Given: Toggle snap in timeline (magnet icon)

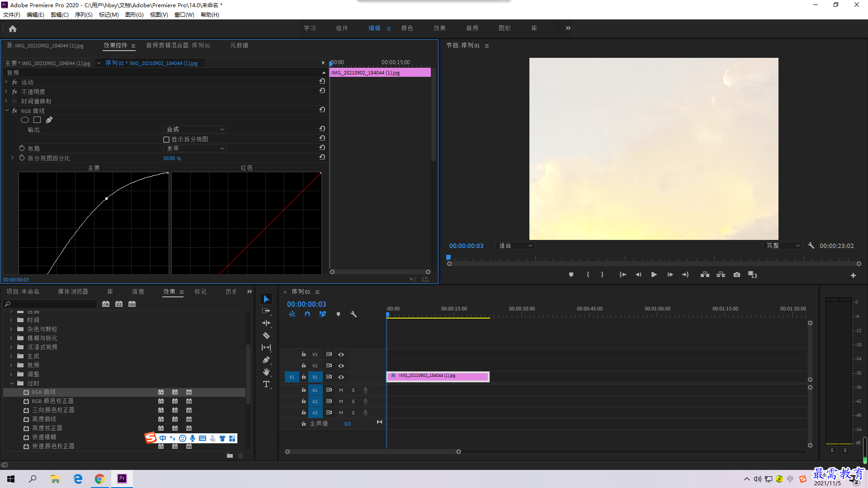Looking at the screenshot, I should click(x=307, y=314).
